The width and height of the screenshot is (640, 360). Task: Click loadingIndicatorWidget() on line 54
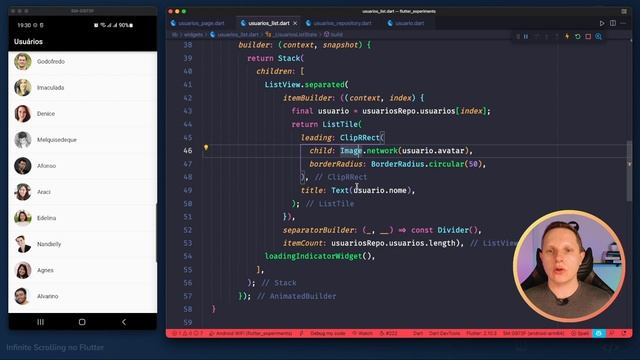(x=320, y=256)
